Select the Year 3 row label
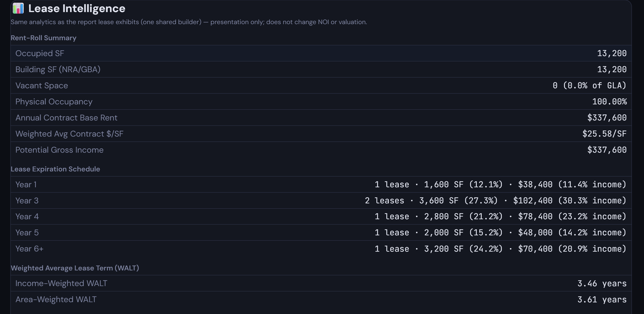This screenshot has height=314, width=644. (27, 201)
